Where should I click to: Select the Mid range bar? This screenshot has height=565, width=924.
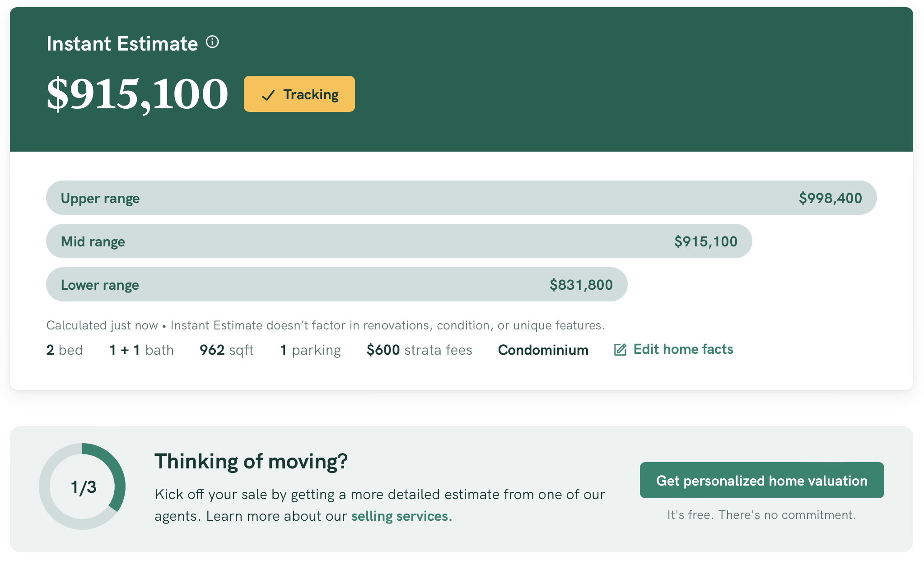[399, 241]
